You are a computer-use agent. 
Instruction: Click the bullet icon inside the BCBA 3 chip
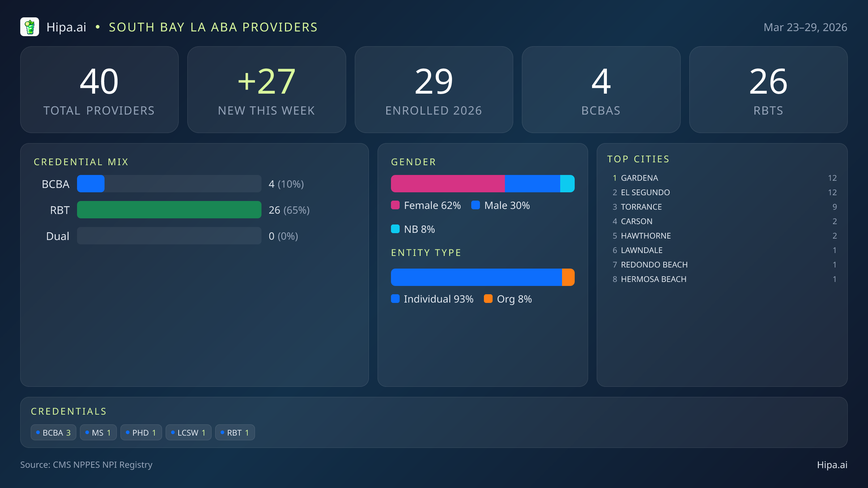(x=37, y=432)
